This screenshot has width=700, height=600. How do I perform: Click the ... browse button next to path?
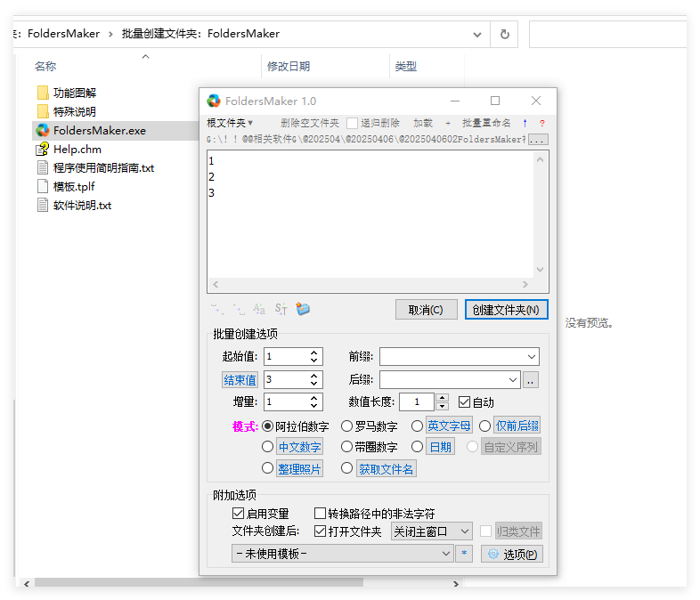tap(538, 140)
